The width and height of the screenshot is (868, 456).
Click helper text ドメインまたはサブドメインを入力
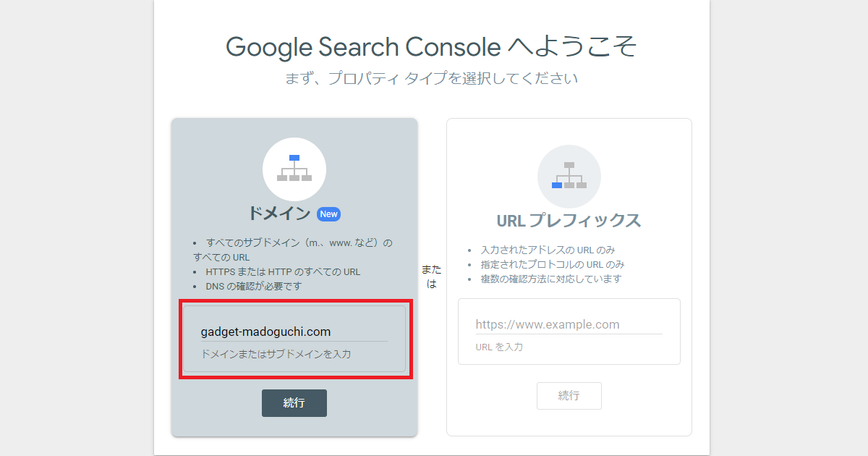(x=276, y=354)
